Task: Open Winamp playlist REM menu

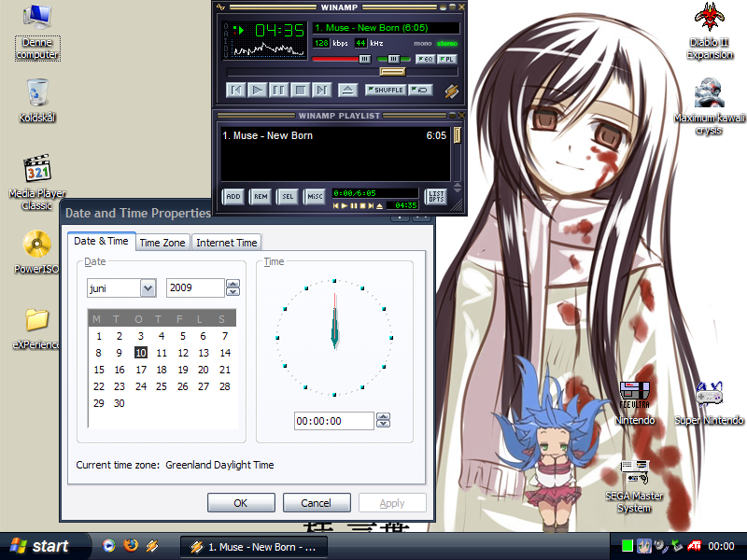Action: tap(261, 196)
